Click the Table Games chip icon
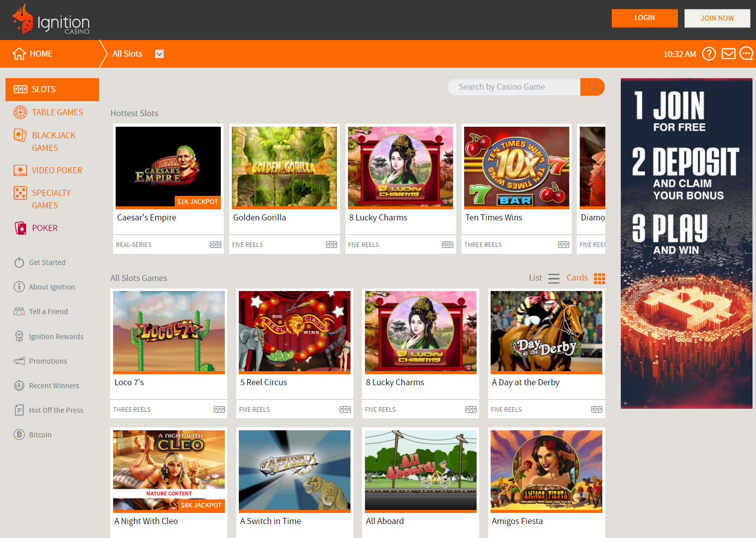Viewport: 756px width, 538px height. (x=20, y=112)
